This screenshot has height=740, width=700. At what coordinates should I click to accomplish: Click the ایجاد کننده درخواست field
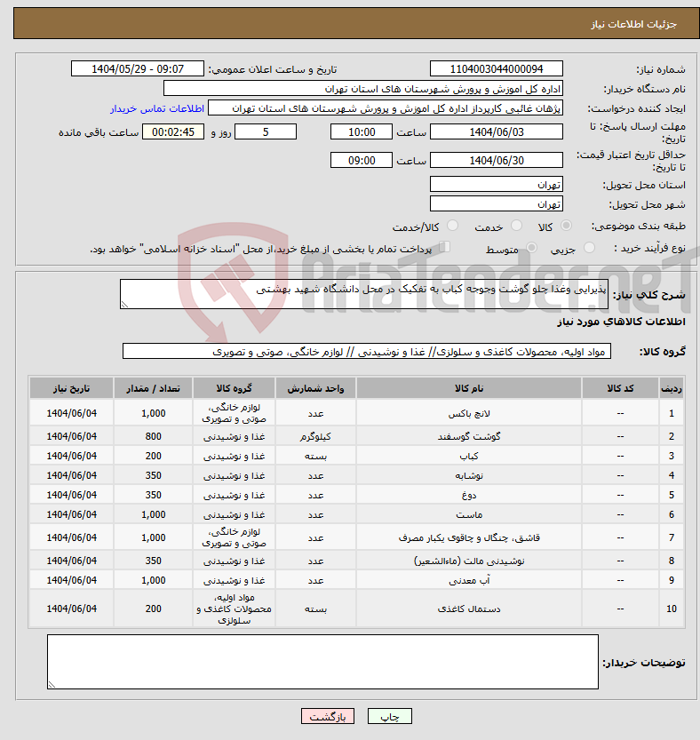(x=386, y=108)
